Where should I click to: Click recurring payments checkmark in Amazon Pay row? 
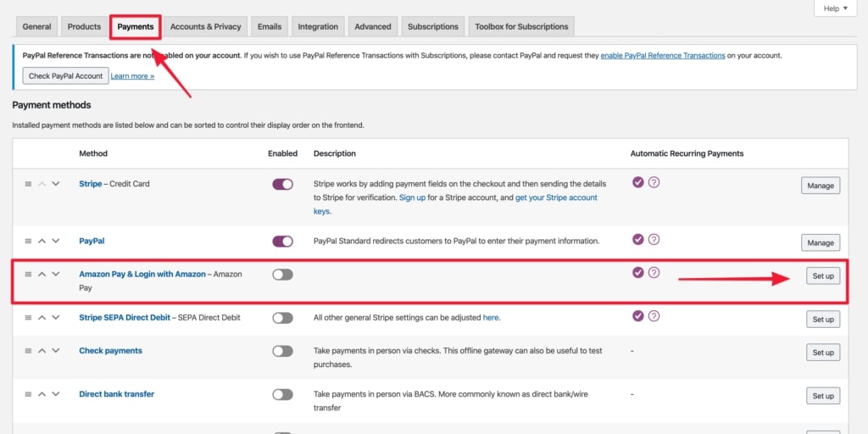point(638,273)
